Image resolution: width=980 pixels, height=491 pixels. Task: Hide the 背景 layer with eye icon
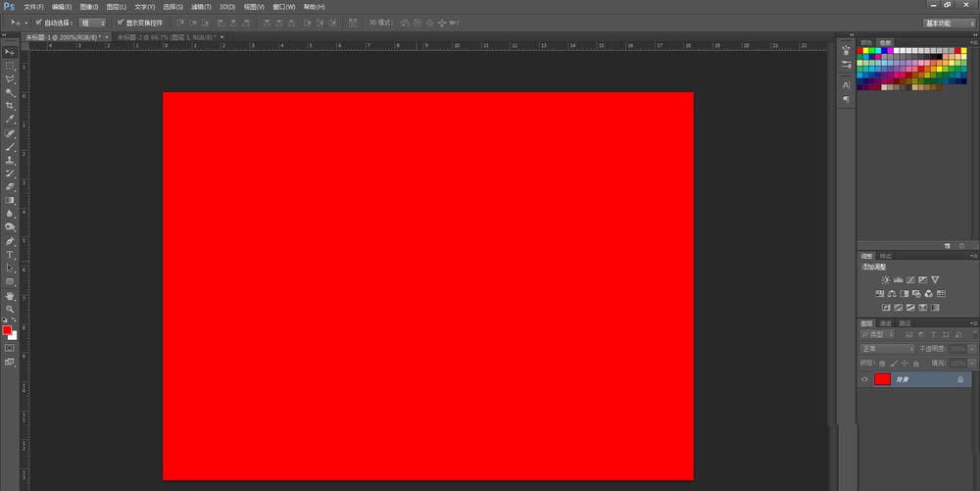[865, 379]
